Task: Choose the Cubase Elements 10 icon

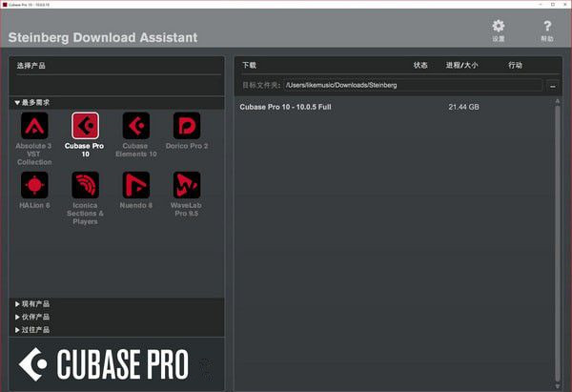Action: point(135,126)
